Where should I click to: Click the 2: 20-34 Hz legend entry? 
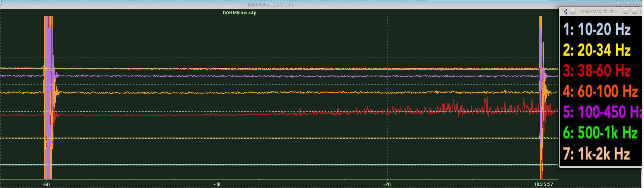click(x=597, y=50)
